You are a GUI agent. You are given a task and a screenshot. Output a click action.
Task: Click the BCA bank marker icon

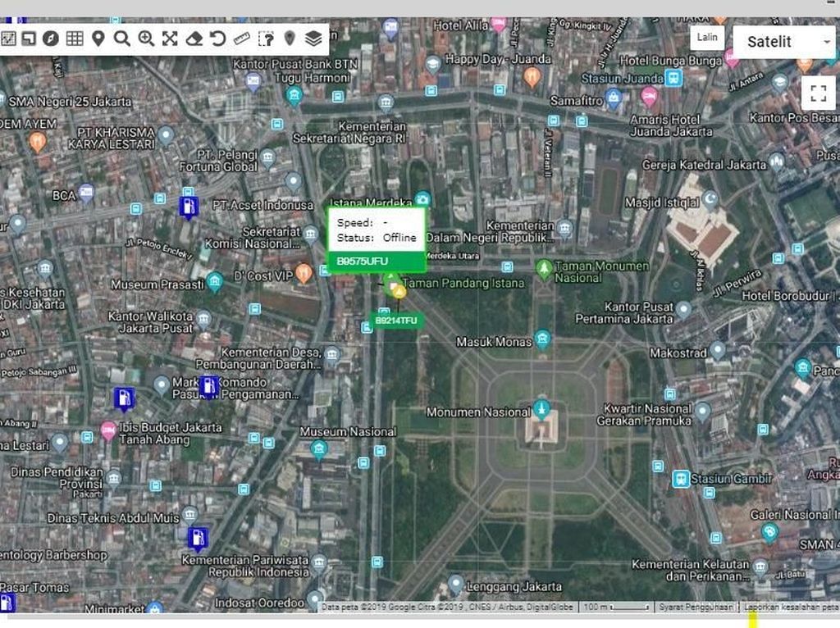coord(85,193)
